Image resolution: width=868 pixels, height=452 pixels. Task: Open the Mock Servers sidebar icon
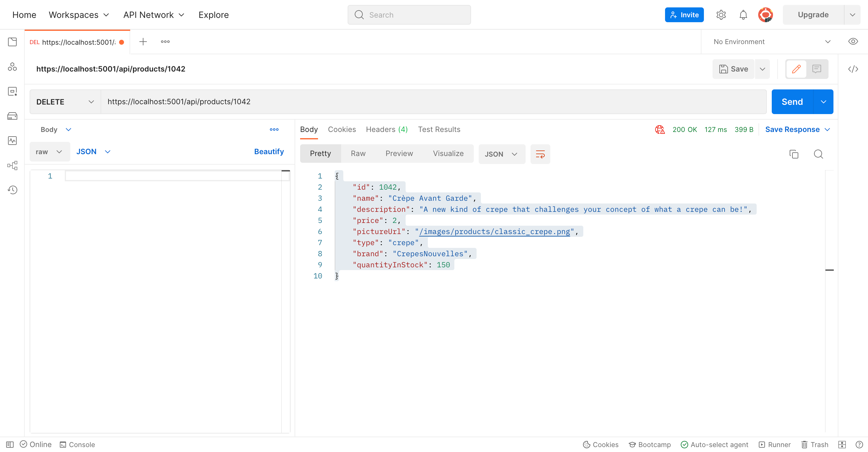tap(12, 116)
